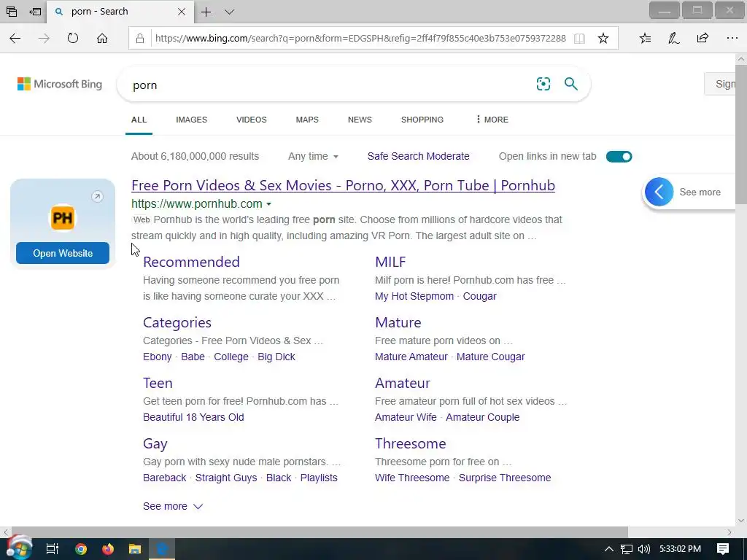Screen dimensions: 747x560
Task: Go back to the previous page
Action: (15, 39)
